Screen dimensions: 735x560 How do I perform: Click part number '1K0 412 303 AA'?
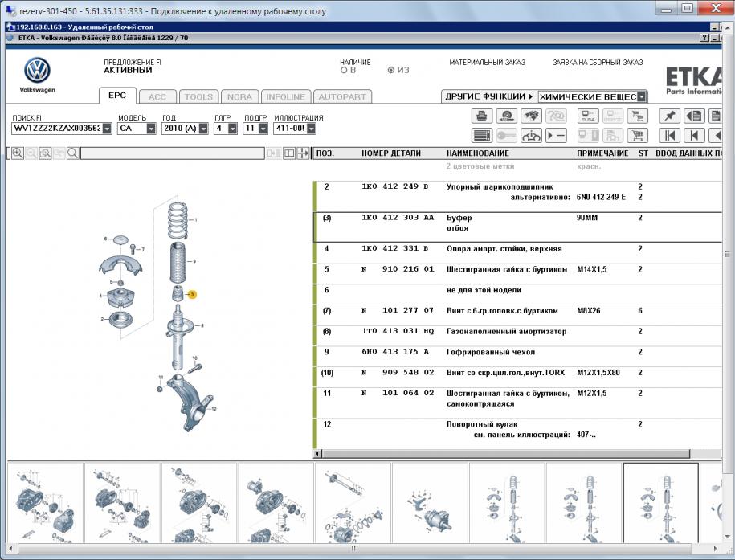point(398,218)
